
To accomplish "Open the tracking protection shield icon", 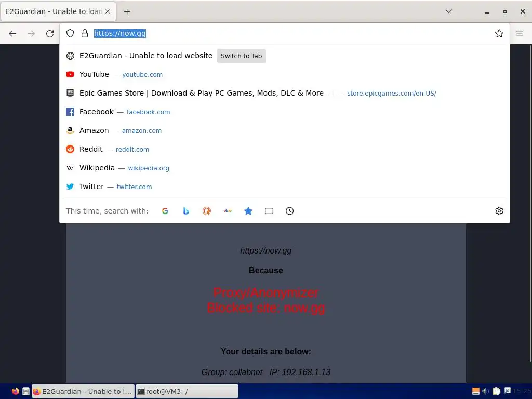I will tap(70, 33).
